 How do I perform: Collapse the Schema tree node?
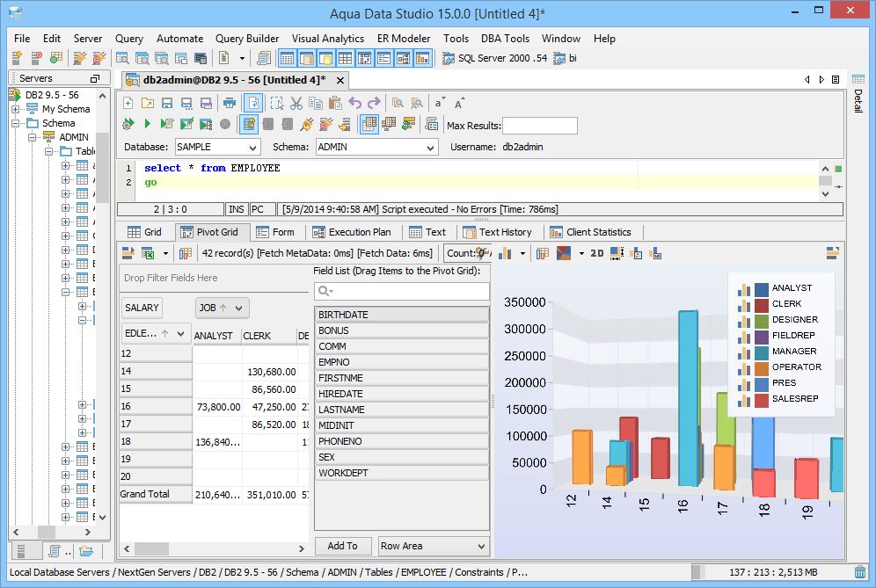pyautogui.click(x=16, y=123)
